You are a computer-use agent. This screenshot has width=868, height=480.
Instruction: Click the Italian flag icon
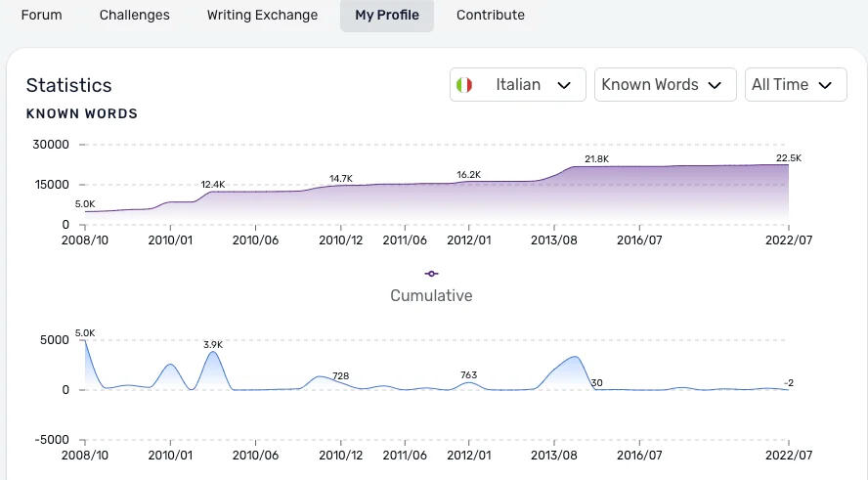pyautogui.click(x=464, y=85)
